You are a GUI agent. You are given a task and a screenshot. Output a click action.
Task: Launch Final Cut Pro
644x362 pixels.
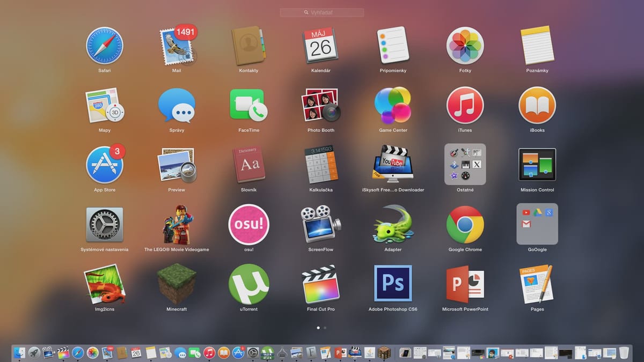pos(321,284)
